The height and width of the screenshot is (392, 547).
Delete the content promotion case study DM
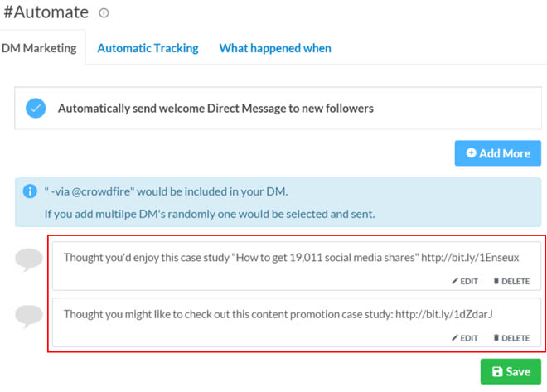tap(511, 337)
